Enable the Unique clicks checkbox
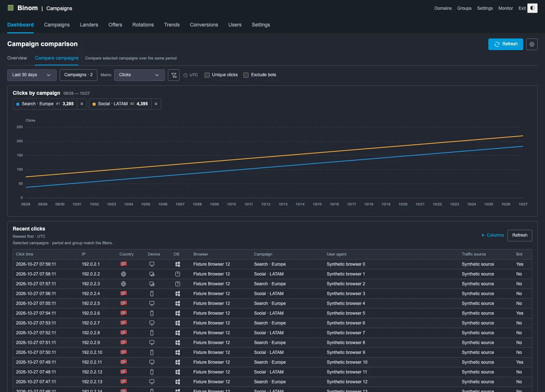Screen dimensions: 545x392 pyautogui.click(x=207, y=75)
